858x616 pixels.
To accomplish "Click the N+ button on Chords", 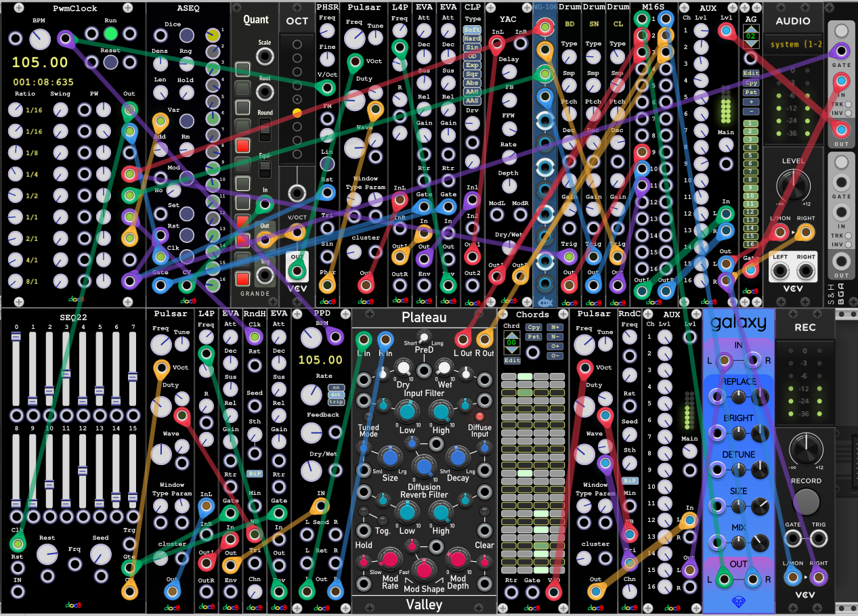I will [x=556, y=327].
